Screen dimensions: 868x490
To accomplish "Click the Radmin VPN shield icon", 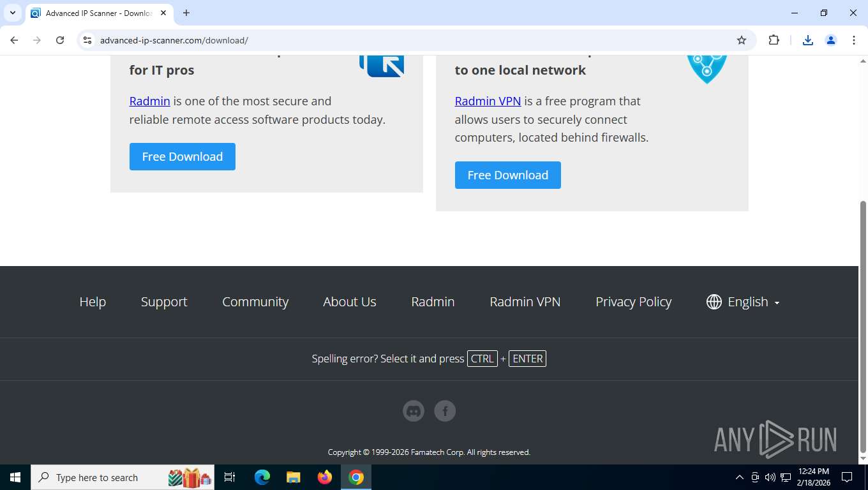I will [707, 70].
